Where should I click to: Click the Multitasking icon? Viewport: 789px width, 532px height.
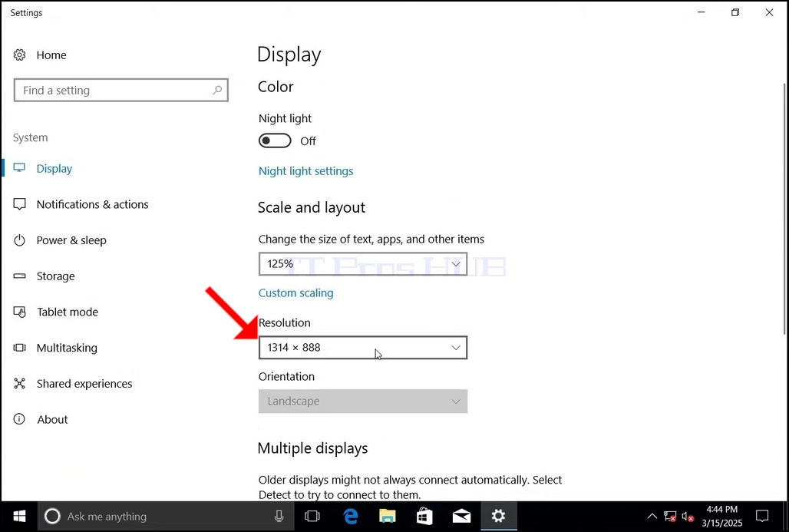tap(19, 348)
